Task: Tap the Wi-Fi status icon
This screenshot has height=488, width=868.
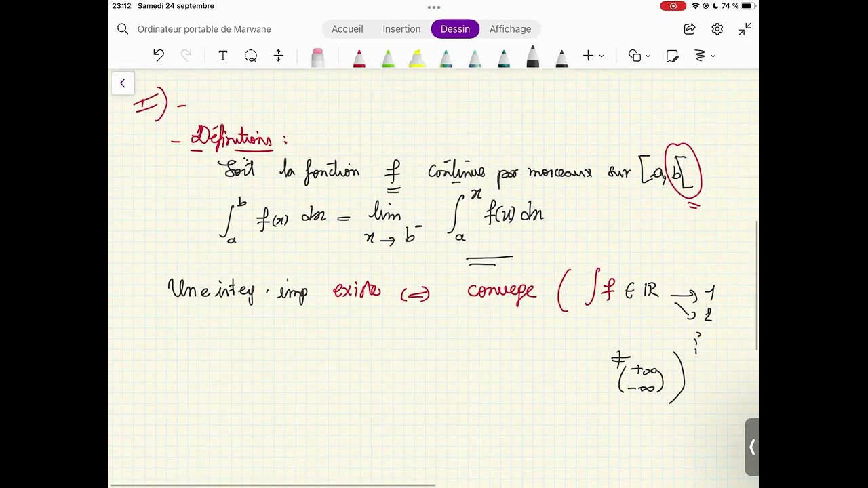Action: [x=695, y=6]
